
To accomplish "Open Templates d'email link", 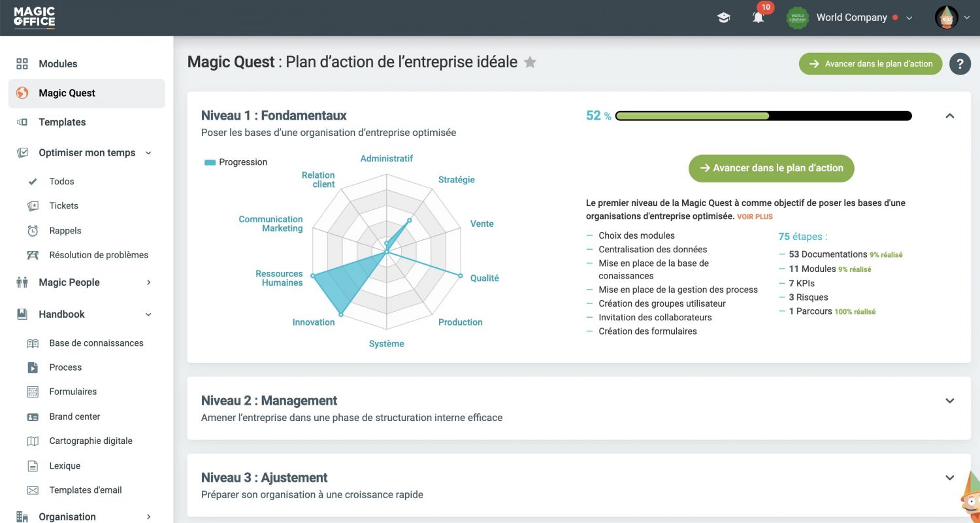I will 86,490.
